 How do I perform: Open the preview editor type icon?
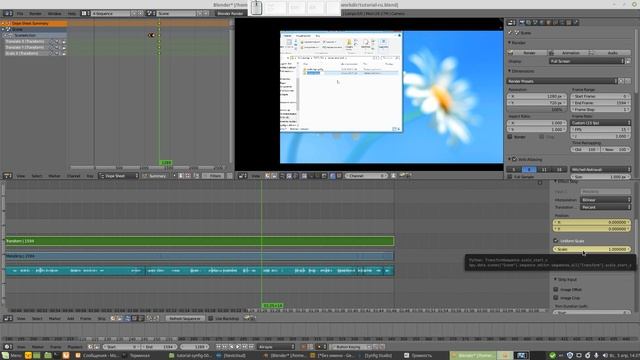(x=243, y=176)
